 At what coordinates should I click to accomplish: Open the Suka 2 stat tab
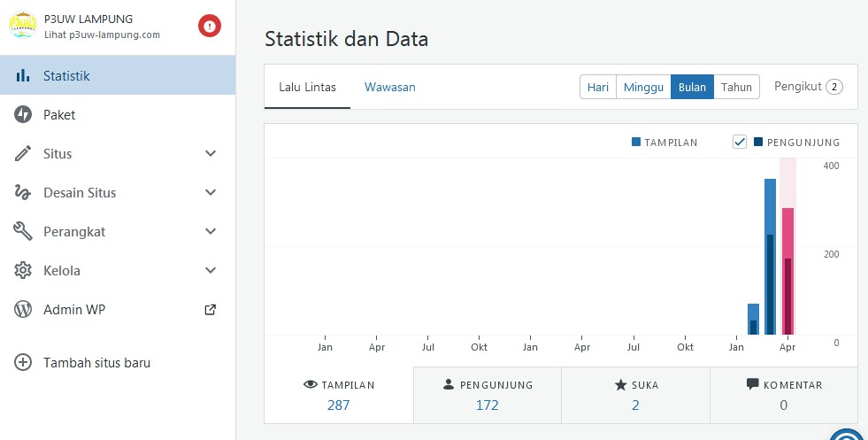pyautogui.click(x=635, y=395)
